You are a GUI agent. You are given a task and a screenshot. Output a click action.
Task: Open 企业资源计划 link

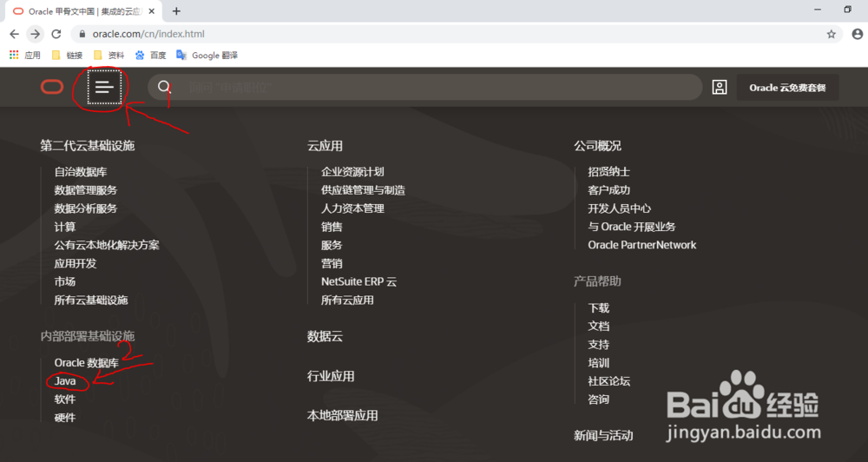[x=352, y=172]
